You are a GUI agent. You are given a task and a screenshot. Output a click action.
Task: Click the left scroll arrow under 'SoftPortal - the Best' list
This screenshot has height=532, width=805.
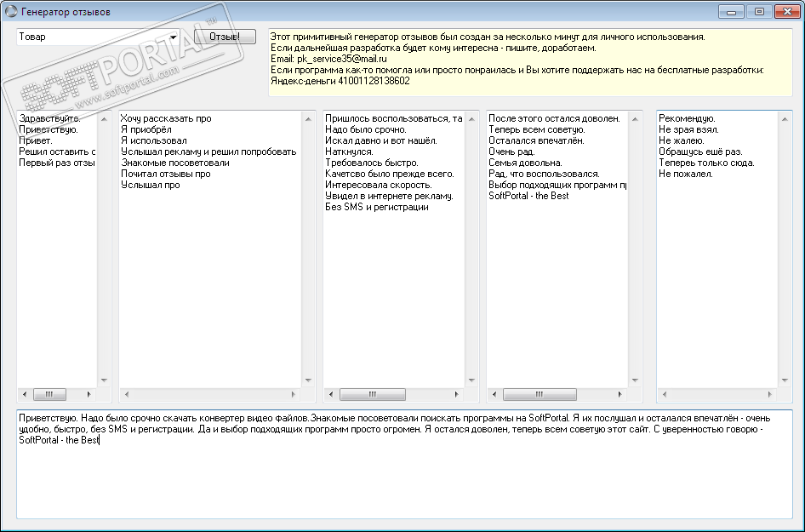[494, 394]
